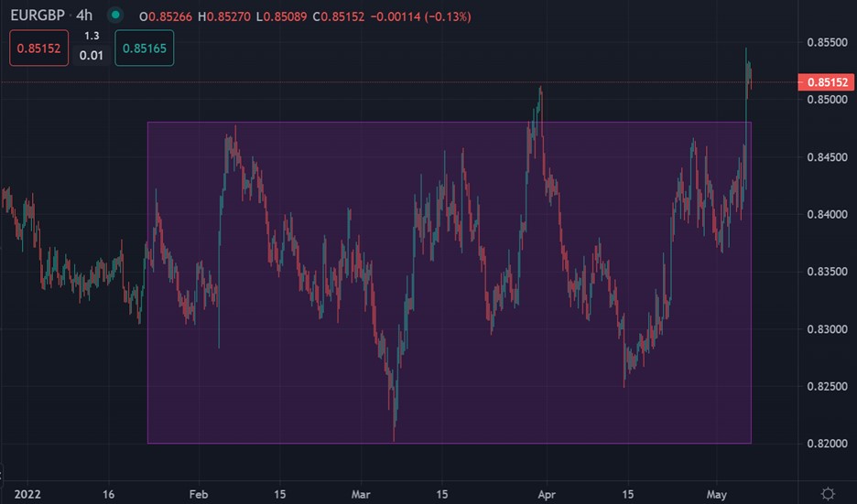Click the open value O0.85266
The image size is (857, 504).
(x=166, y=16)
